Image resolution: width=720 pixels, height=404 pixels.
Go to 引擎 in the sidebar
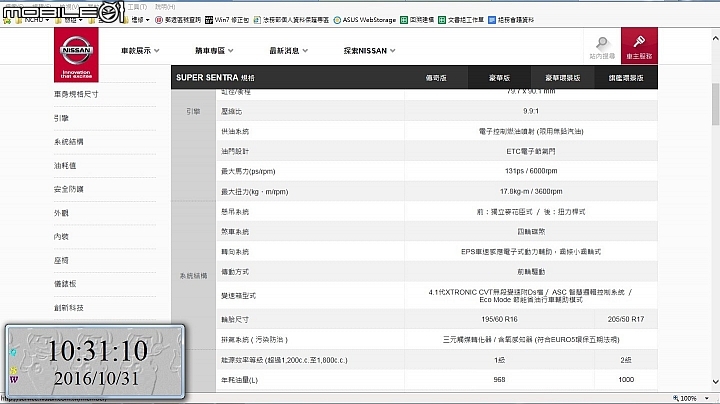[x=61, y=118]
